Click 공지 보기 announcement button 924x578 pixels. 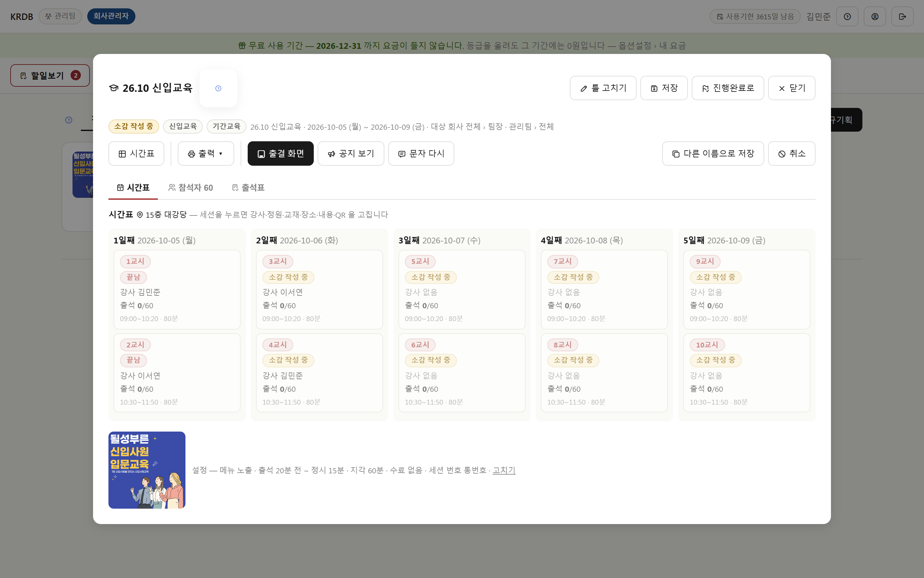[350, 154]
